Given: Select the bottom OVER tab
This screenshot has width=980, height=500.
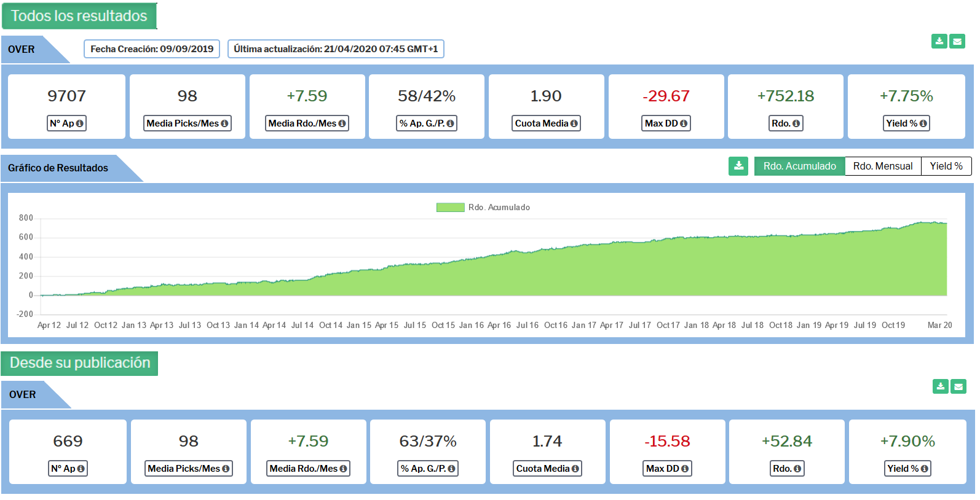Looking at the screenshot, I should pos(36,394).
